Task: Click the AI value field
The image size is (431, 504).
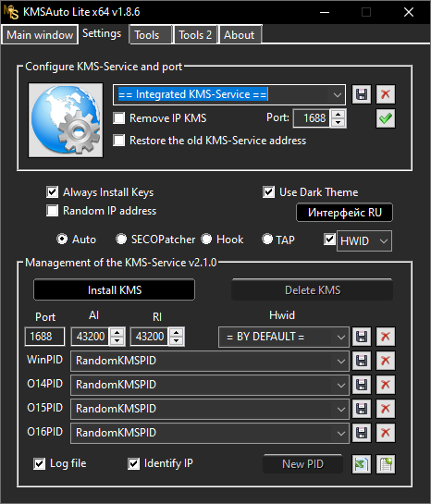Action: [x=91, y=337]
